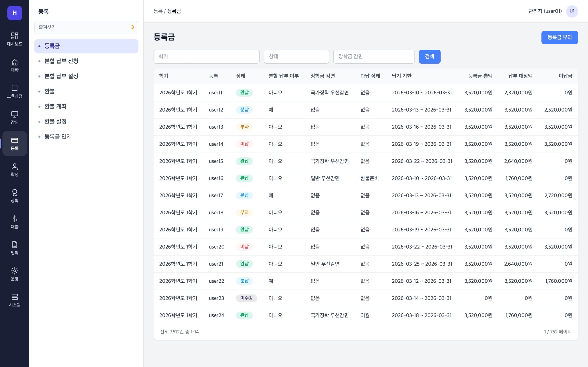The height and width of the screenshot is (367, 588).
Task: Open the 입학 admission icon
Action: click(x=14, y=248)
